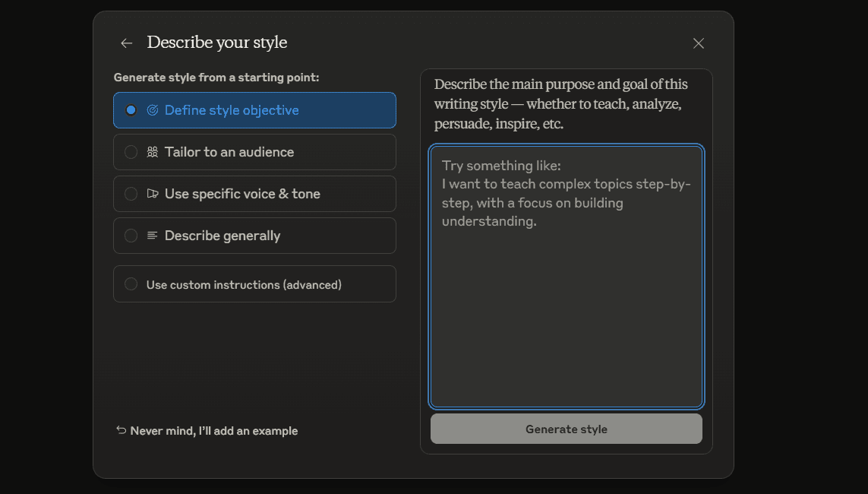Focus the style description text area

[567, 277]
